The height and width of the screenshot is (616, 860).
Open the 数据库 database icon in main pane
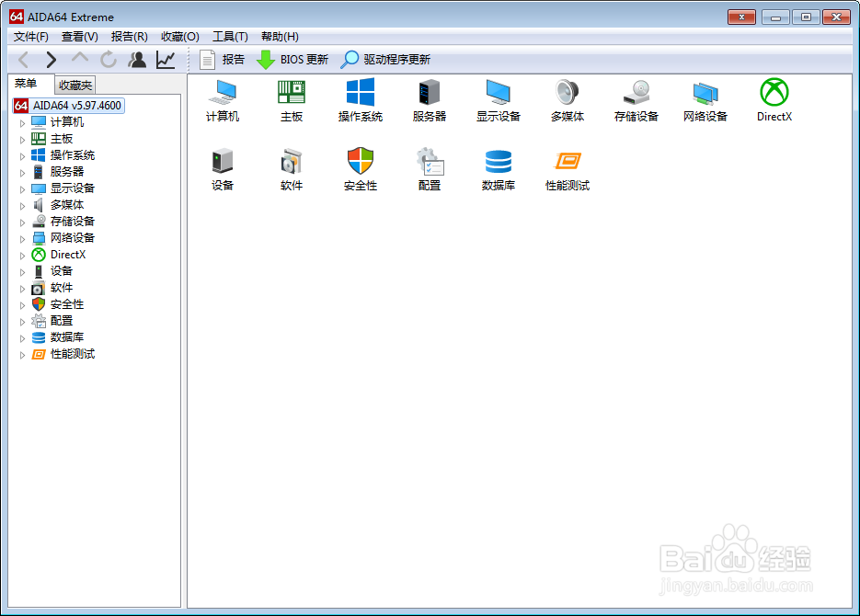pos(498,169)
